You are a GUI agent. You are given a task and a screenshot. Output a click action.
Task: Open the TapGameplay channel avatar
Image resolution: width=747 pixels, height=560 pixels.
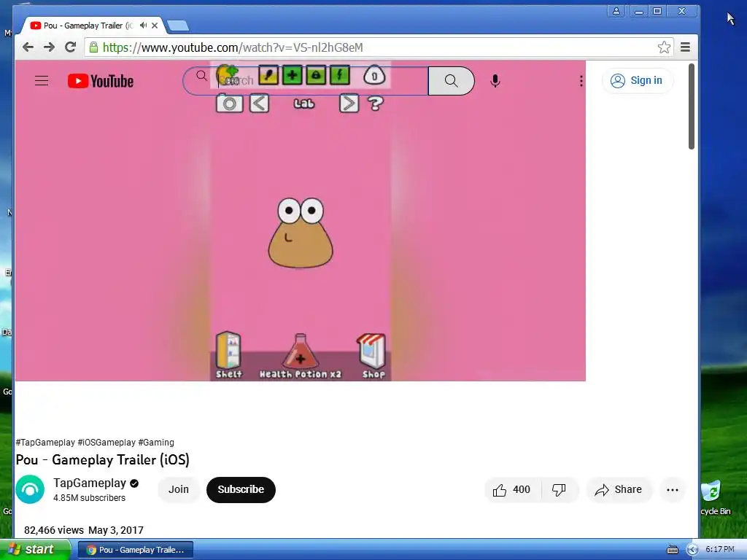(30, 489)
